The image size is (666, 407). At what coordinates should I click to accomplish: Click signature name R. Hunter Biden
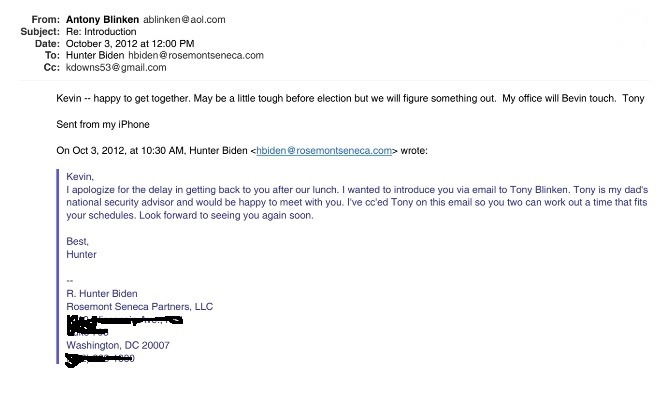click(x=102, y=294)
